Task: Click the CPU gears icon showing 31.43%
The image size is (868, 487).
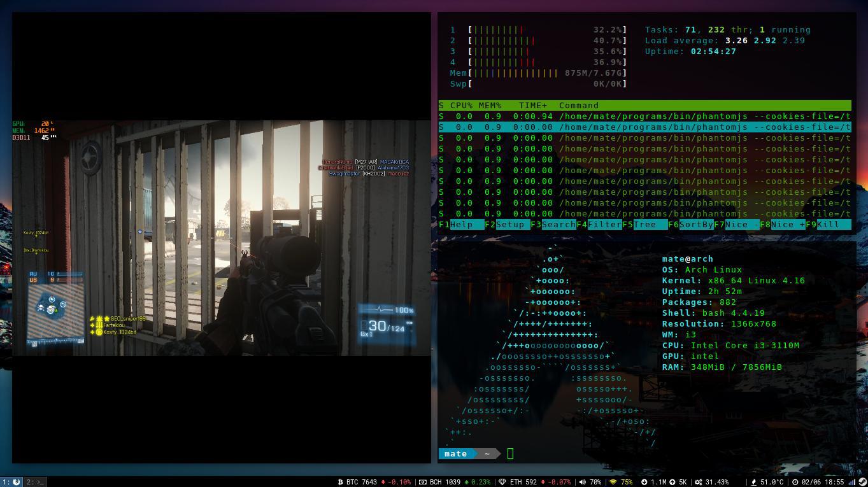Action: (699, 482)
